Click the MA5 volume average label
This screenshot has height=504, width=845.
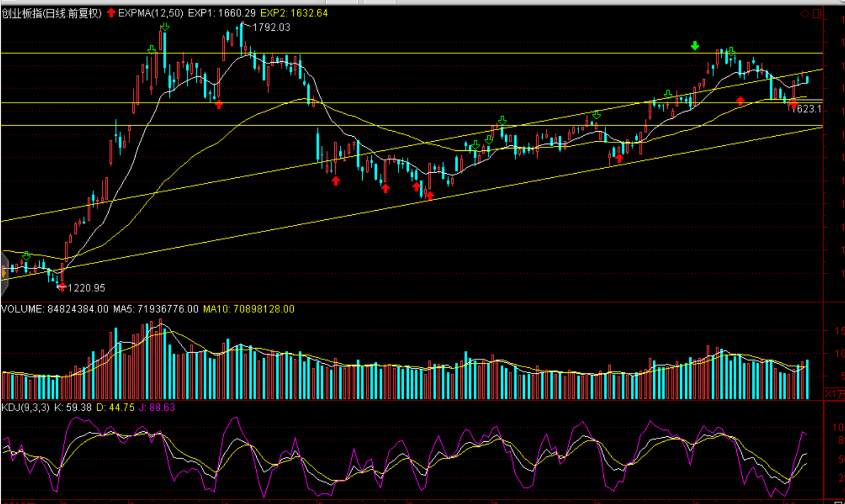pyautogui.click(x=156, y=309)
